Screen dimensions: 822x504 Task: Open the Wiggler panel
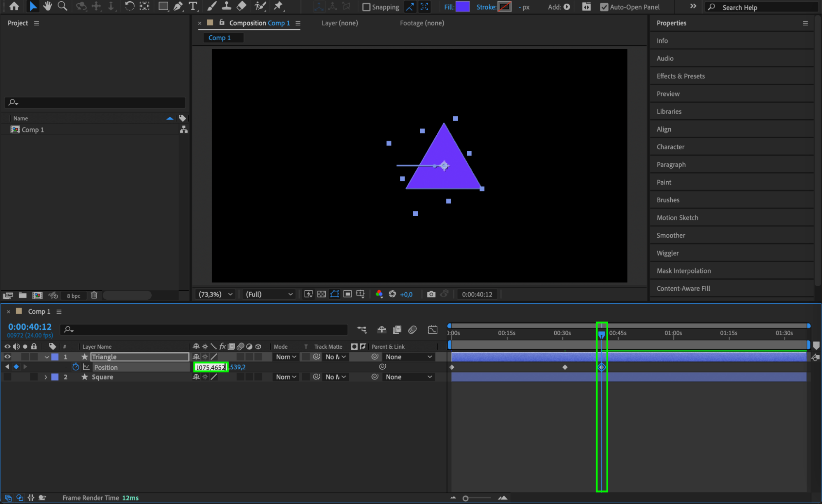click(x=667, y=253)
